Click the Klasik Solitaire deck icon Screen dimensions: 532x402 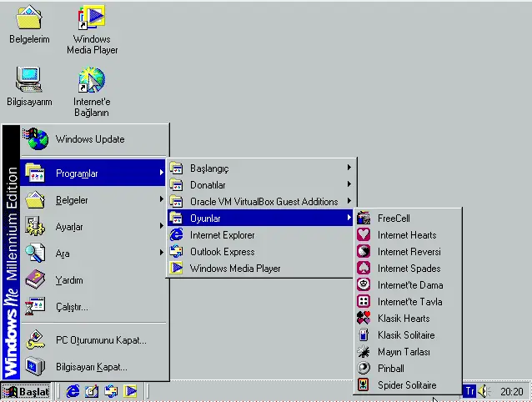364,334
